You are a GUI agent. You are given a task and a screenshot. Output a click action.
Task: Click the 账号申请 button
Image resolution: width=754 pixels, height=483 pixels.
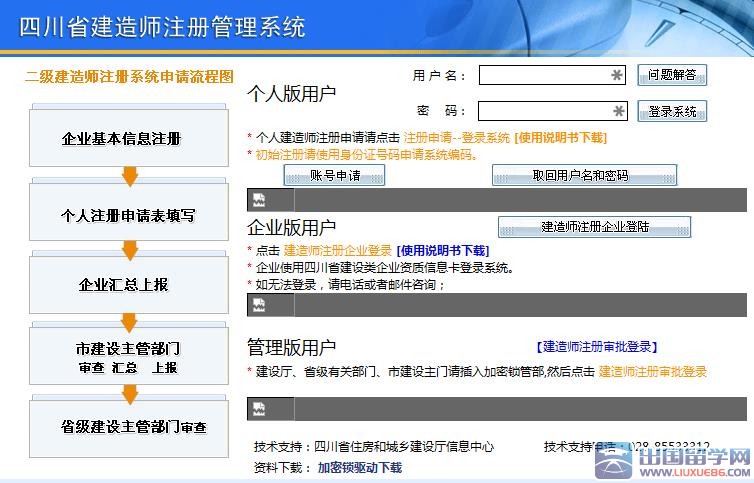click(334, 175)
